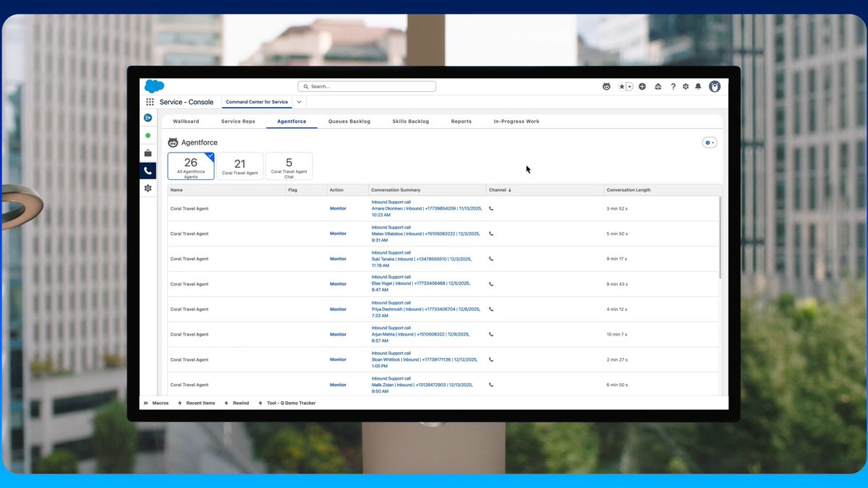
Task: Open the gear icon in the left sidebar
Action: coord(148,188)
